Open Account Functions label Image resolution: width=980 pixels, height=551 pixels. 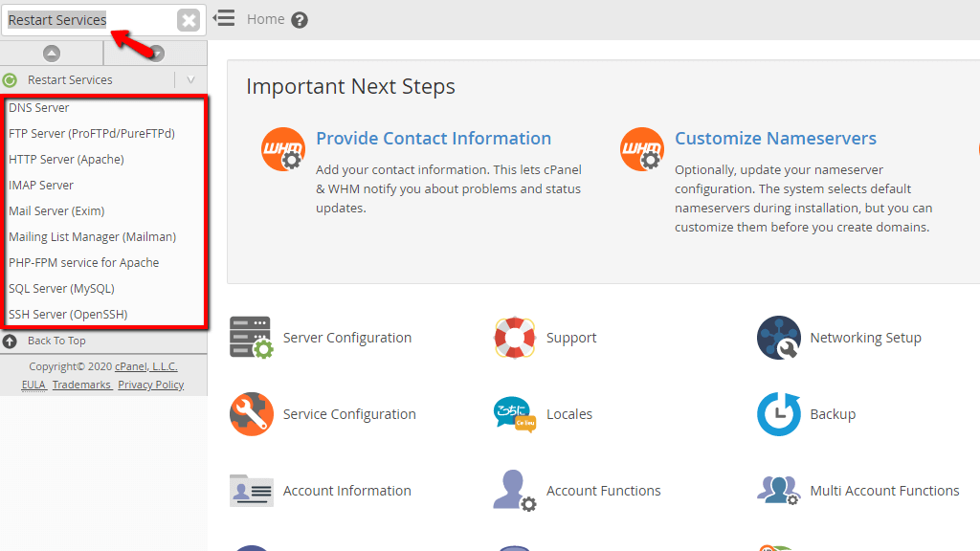tap(603, 491)
